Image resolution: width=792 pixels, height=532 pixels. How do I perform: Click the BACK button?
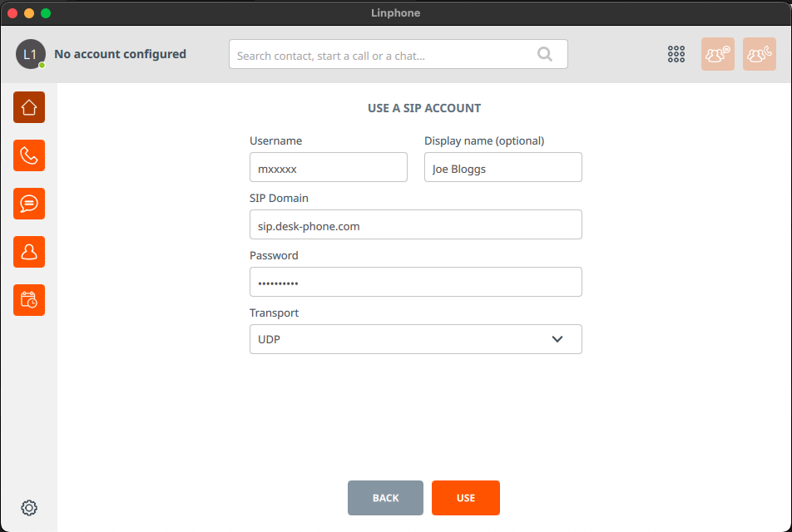385,498
